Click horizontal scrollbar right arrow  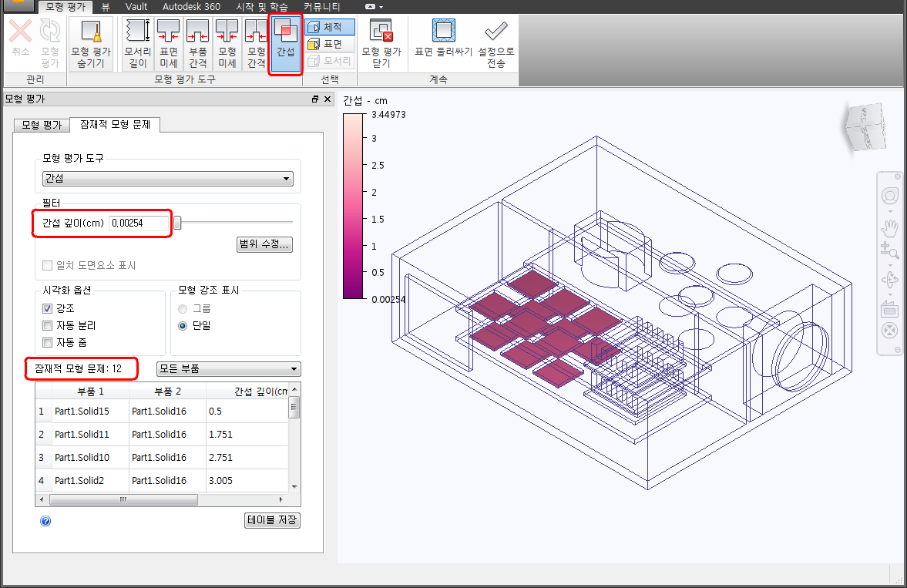tap(282, 499)
